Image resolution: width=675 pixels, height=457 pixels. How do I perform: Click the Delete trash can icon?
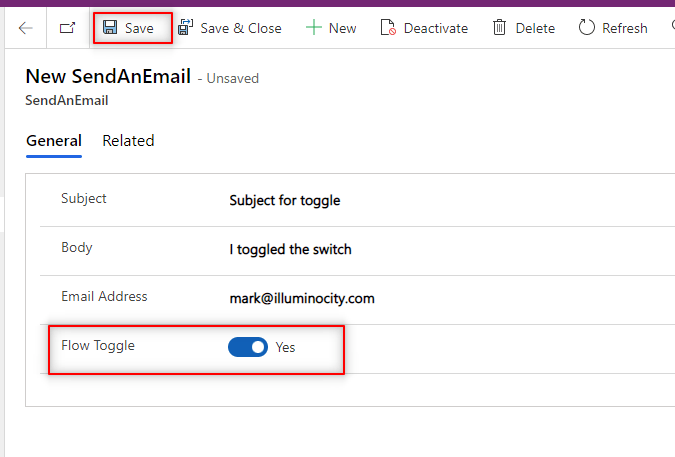click(x=499, y=28)
